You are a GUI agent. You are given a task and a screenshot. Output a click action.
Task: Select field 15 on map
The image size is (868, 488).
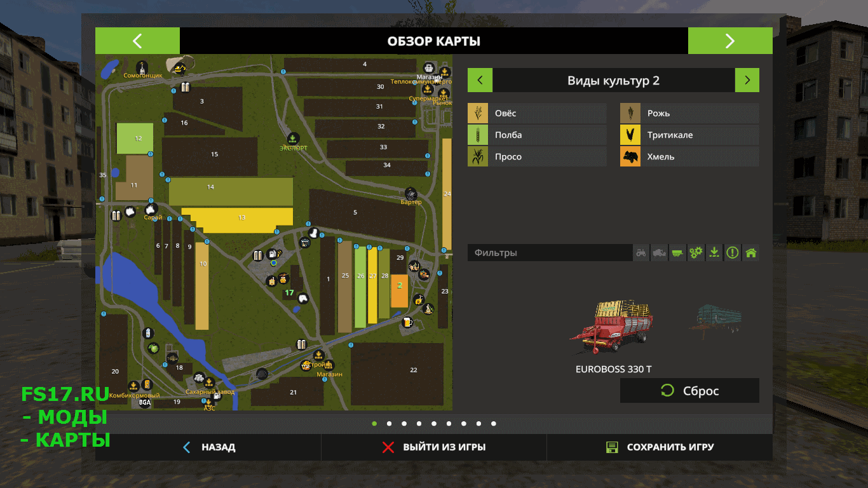click(x=210, y=156)
